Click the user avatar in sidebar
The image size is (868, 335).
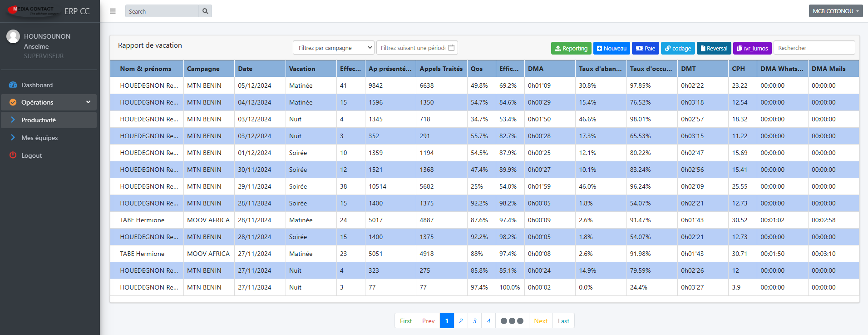pos(13,37)
